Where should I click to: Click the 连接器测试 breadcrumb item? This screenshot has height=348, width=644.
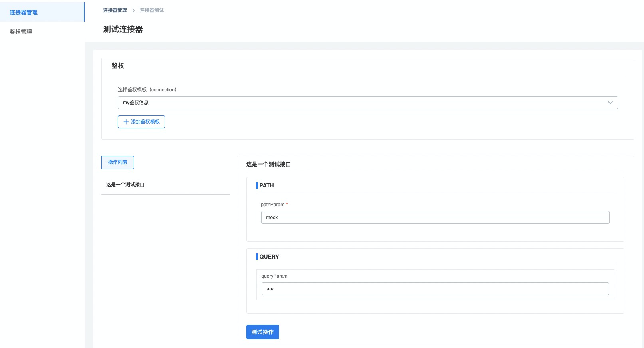(151, 10)
